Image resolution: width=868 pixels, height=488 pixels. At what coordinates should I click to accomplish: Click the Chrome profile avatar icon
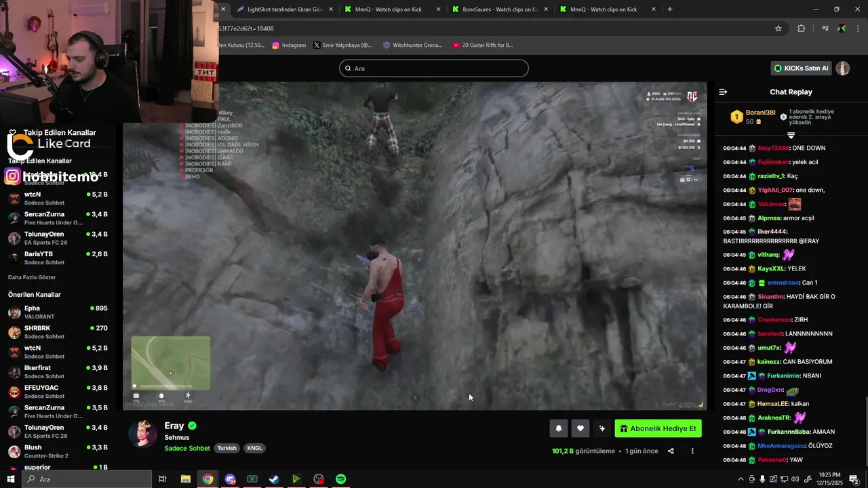(x=842, y=28)
